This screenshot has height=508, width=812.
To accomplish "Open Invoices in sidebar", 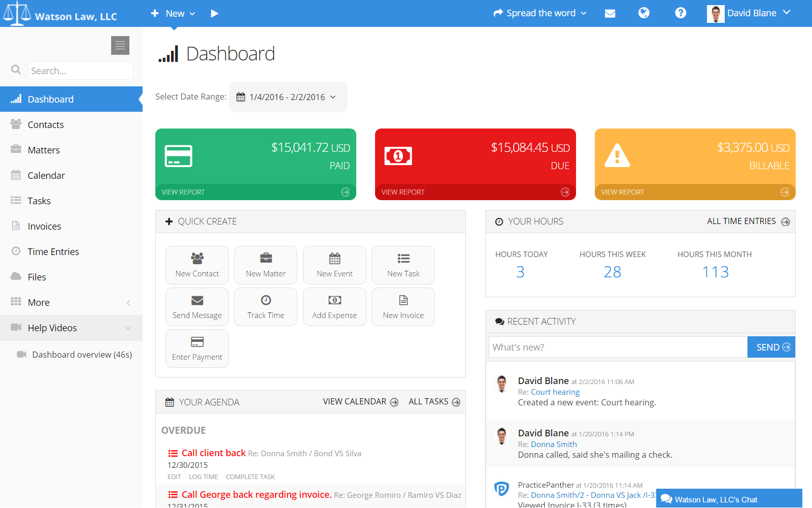I will pos(71,226).
